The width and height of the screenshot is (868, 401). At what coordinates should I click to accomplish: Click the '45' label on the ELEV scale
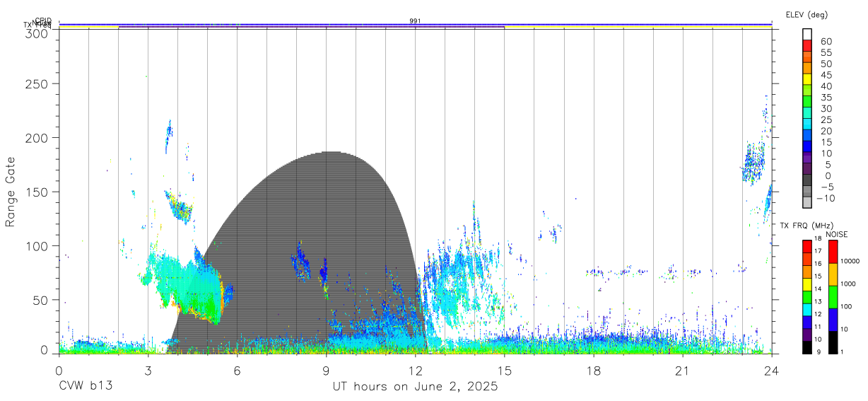click(826, 75)
